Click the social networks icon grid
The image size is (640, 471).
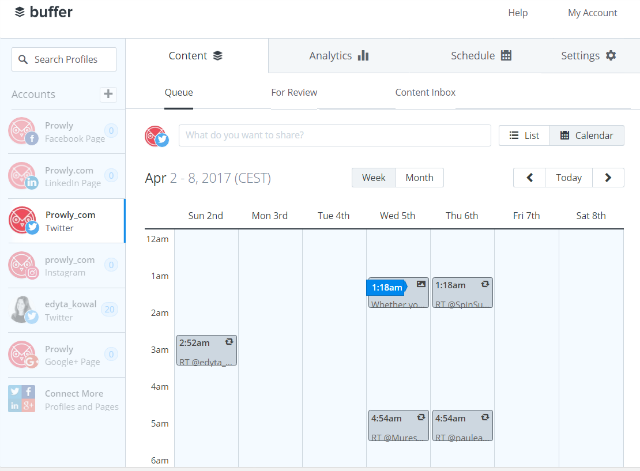[21, 398]
